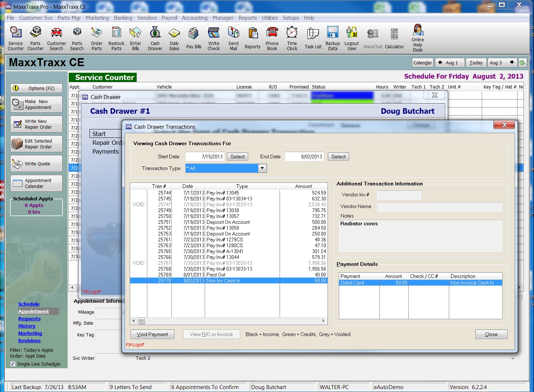
Task: Open the Appointment Calendar
Action: click(37, 183)
